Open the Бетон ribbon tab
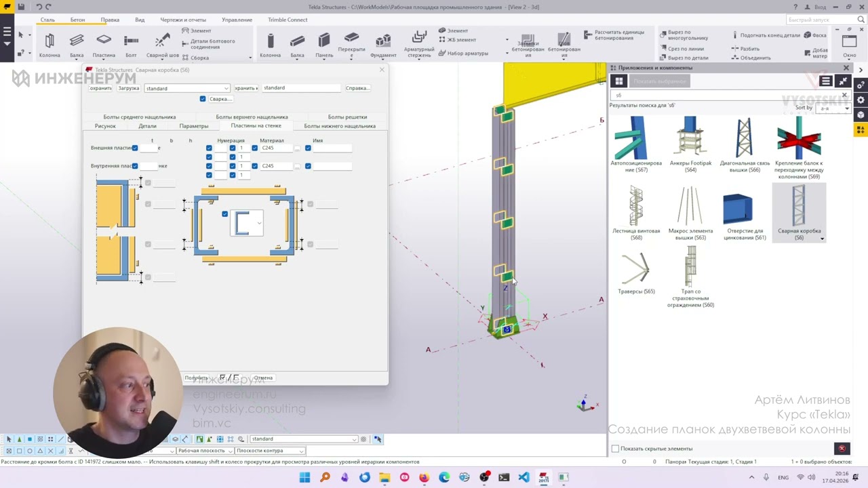Image resolution: width=868 pixels, height=488 pixels. click(77, 20)
